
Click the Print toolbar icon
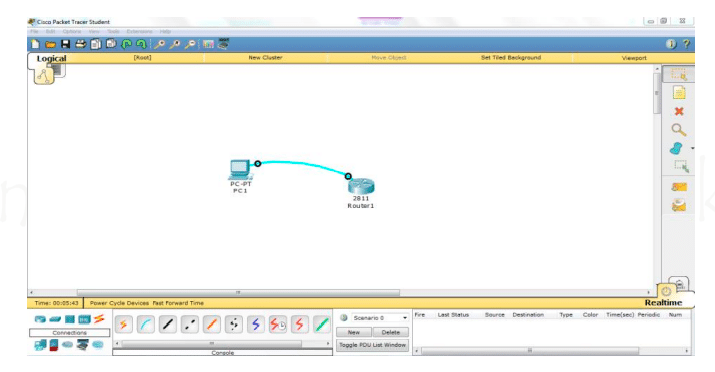pos(81,44)
